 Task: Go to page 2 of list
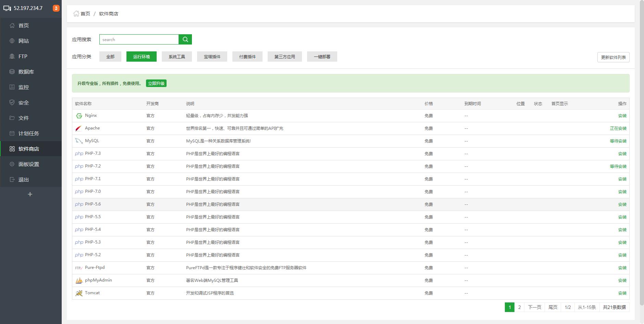click(519, 307)
